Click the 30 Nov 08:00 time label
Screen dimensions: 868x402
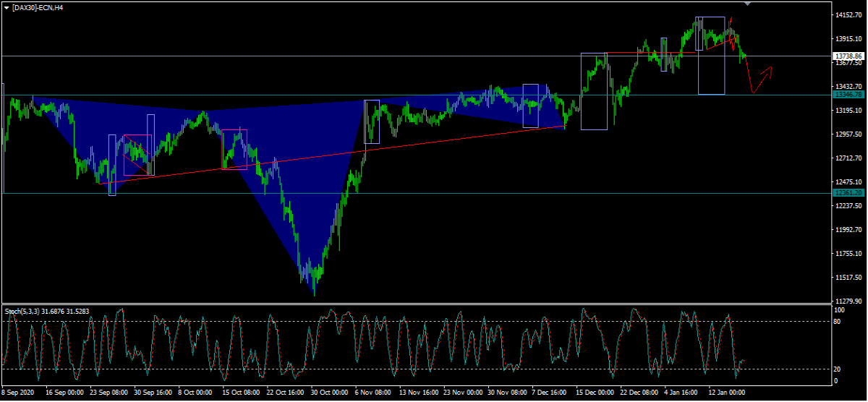(508, 392)
